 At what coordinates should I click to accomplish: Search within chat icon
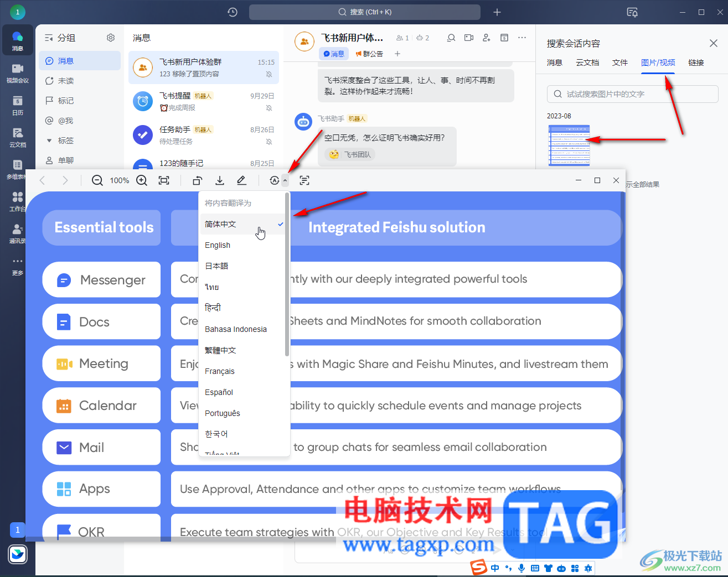pyautogui.click(x=452, y=38)
